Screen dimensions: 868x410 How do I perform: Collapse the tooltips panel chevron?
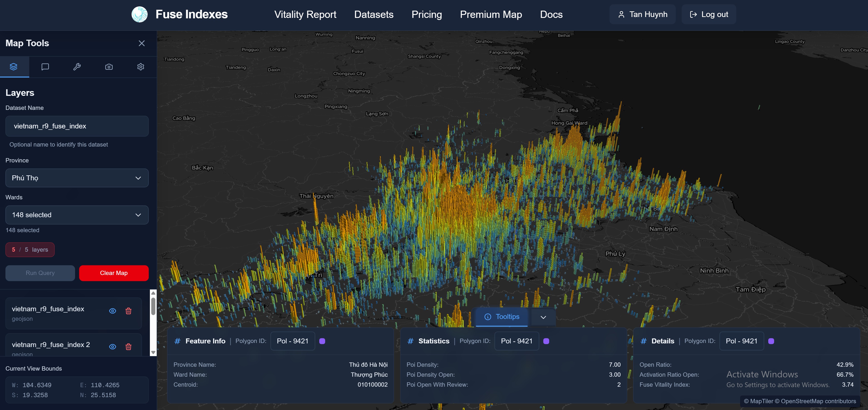coord(543,317)
